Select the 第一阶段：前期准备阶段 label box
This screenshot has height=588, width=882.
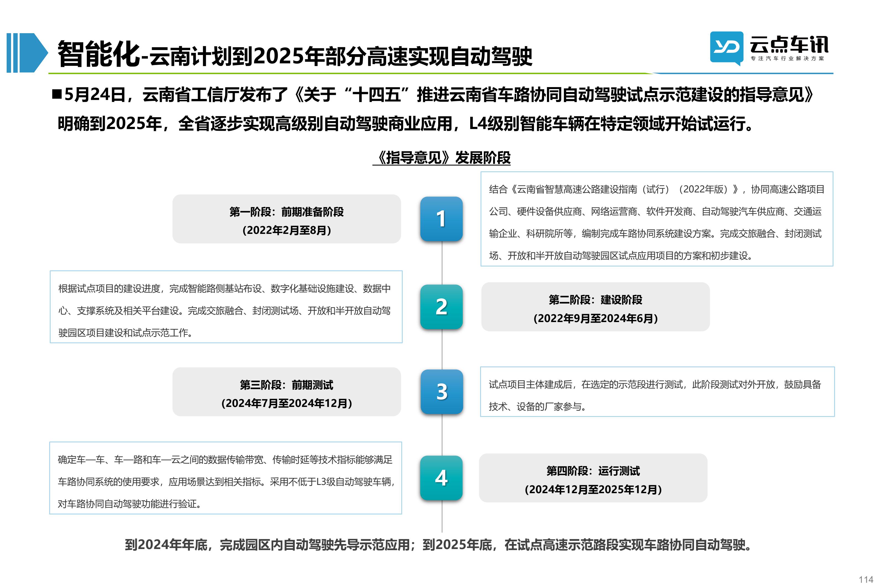coord(287,219)
